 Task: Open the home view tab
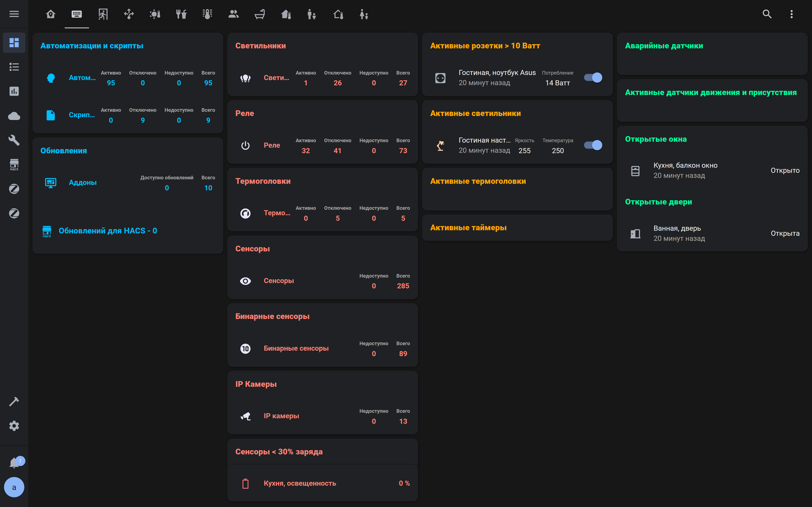51,14
